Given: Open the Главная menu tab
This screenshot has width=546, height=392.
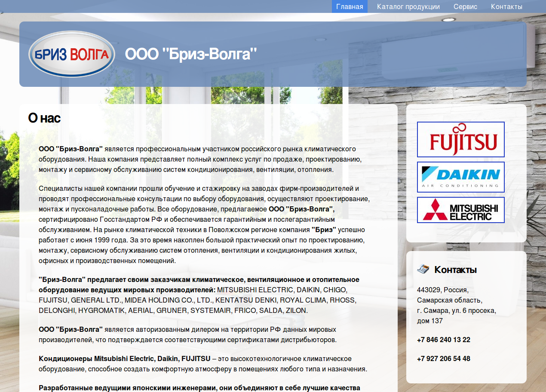Looking at the screenshot, I should (x=350, y=6).
